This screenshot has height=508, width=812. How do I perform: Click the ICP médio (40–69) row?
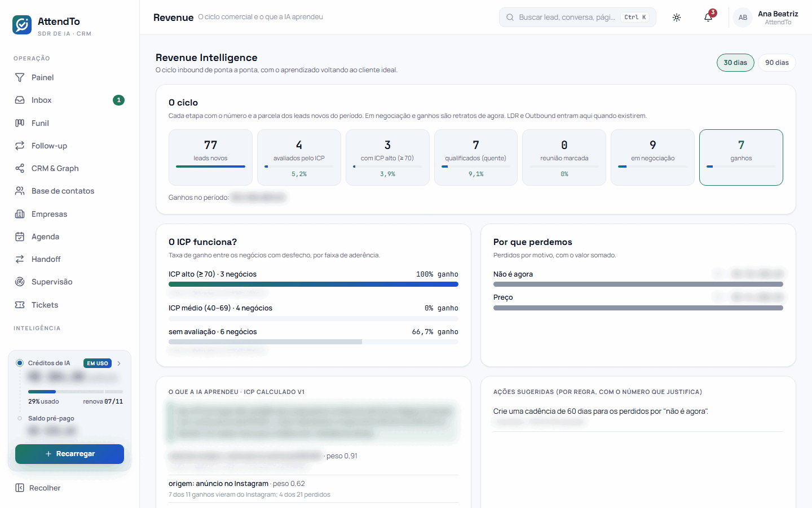pyautogui.click(x=314, y=313)
